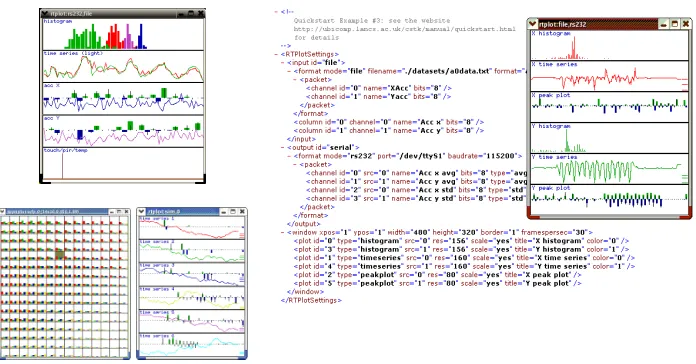The height and width of the screenshot is (364, 696).
Task: Close the rtplot:sim,0 window
Action: tap(242, 212)
